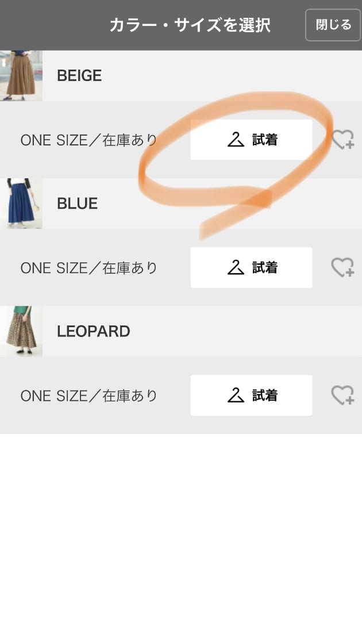Open the LEOPARD skirt thumbnail

21,331
